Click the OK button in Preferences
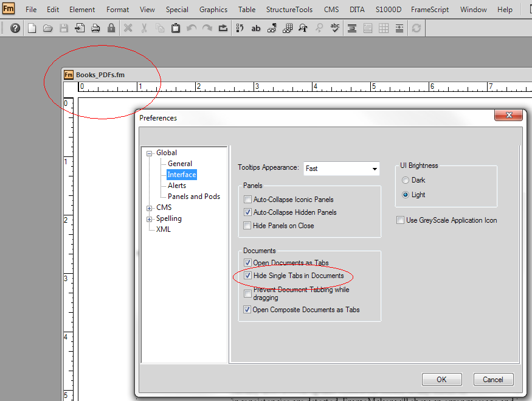Screen dimensions: 532x401 point(441,379)
